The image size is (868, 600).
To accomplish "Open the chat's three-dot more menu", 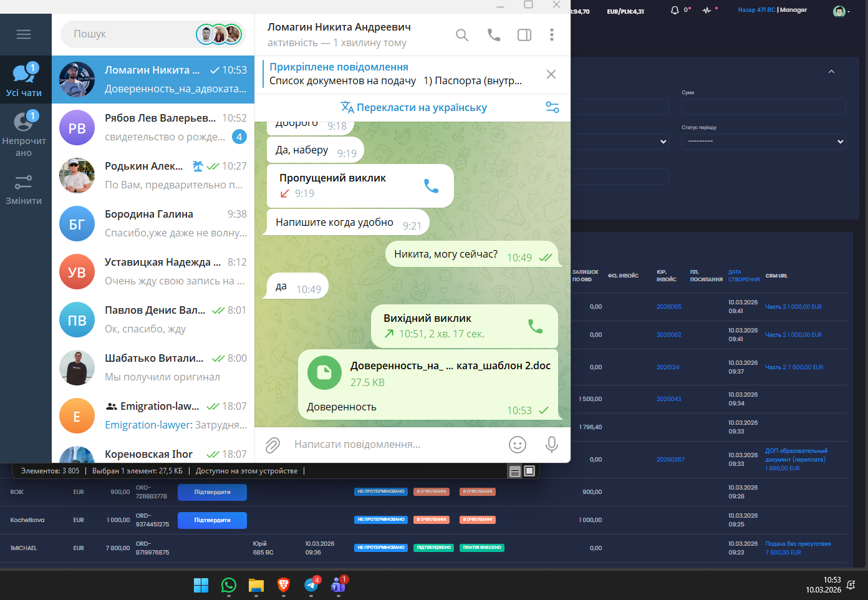I will (552, 35).
